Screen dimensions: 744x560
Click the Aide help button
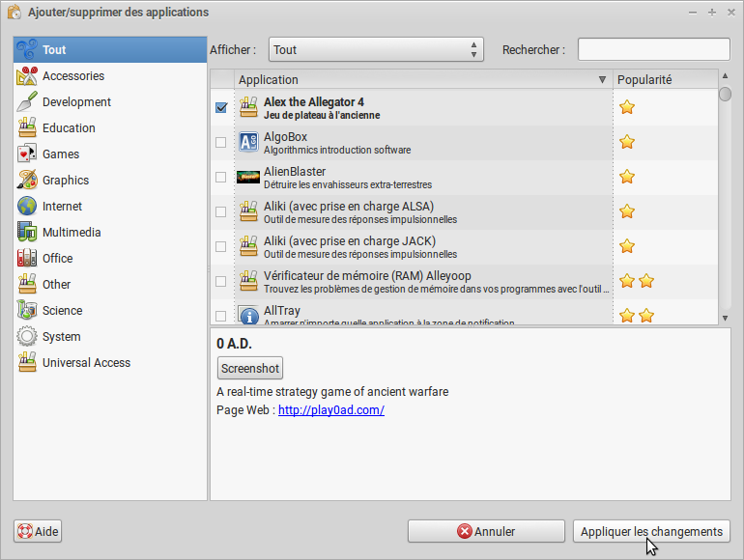pos(38,532)
